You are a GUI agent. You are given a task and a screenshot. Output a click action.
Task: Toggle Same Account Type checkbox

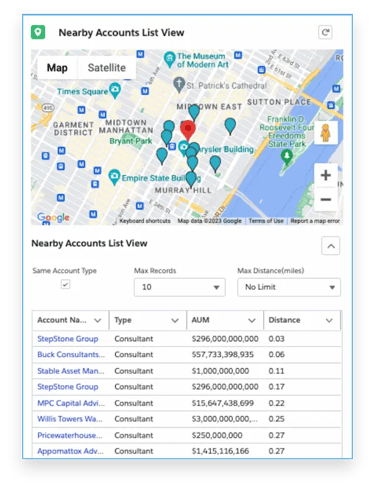[65, 284]
